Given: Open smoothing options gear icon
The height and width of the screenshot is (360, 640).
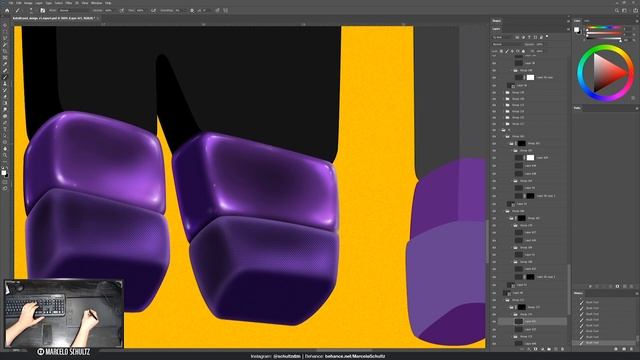Looking at the screenshot, I should [192, 10].
